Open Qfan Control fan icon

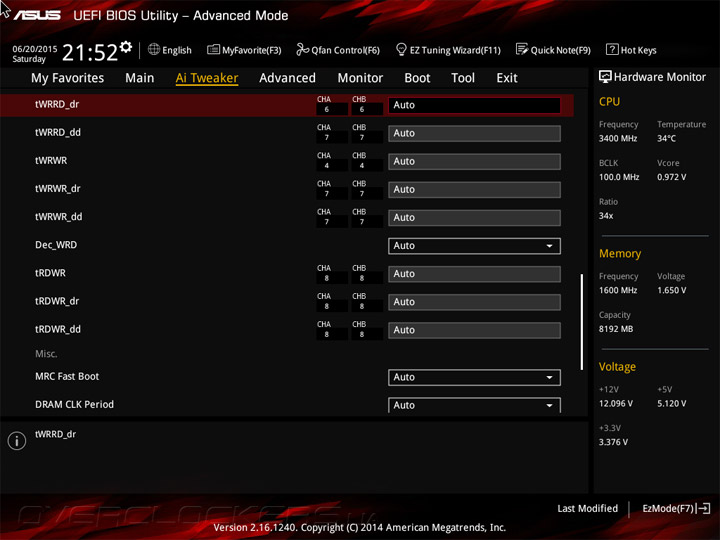pyautogui.click(x=302, y=49)
